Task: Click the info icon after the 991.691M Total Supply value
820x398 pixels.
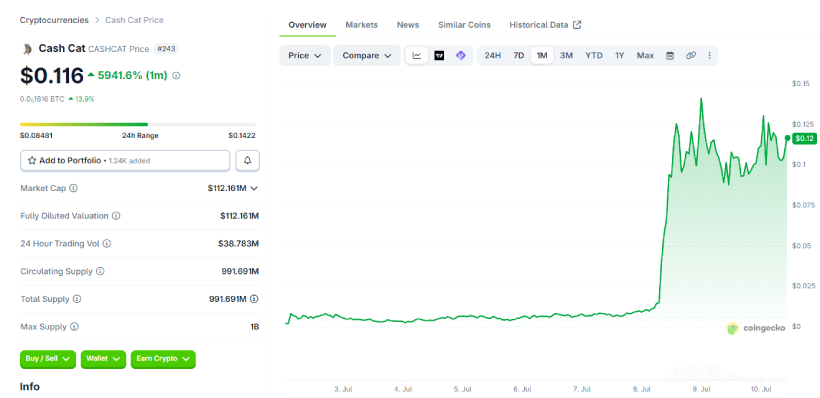Action: point(254,299)
